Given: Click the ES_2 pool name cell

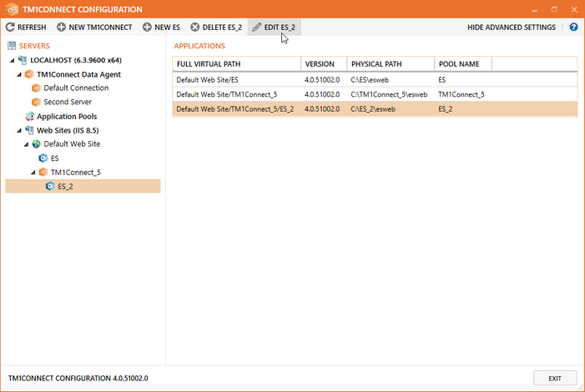Looking at the screenshot, I should point(446,109).
